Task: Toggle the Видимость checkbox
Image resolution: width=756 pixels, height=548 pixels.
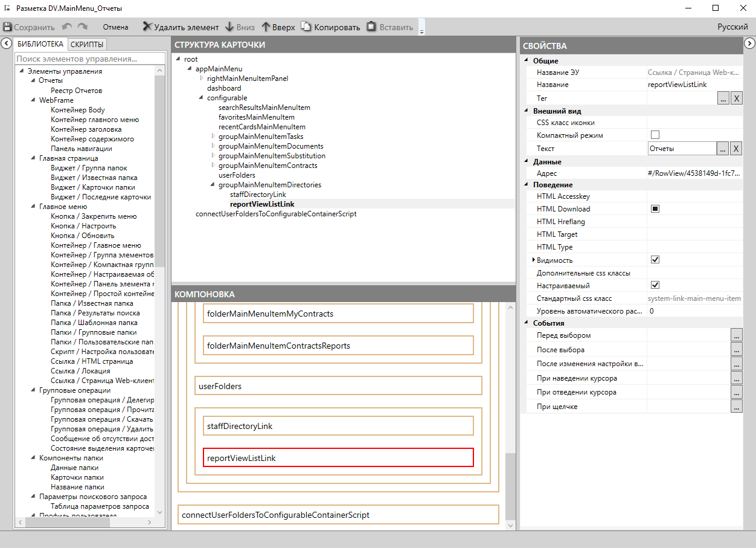Action: tap(655, 260)
